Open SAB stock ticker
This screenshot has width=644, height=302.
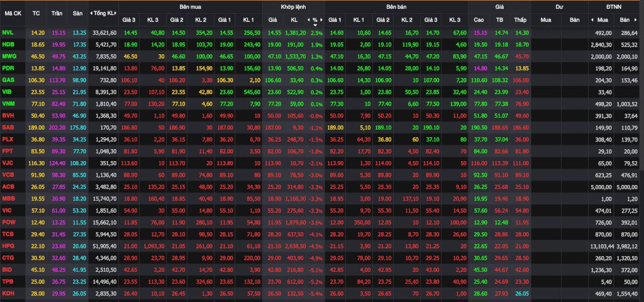pyautogui.click(x=8, y=128)
